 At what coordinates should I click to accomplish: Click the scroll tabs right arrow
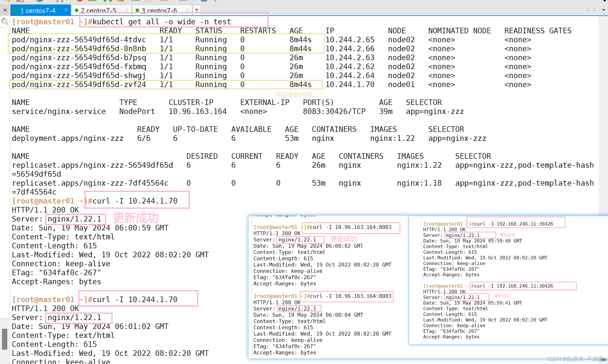coord(594,10)
